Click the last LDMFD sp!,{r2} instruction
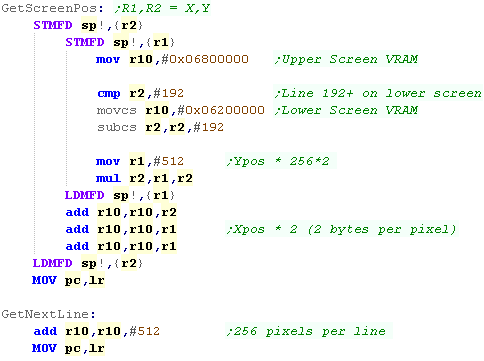Image resolution: width=484 pixels, height=361 pixels. click(88, 263)
